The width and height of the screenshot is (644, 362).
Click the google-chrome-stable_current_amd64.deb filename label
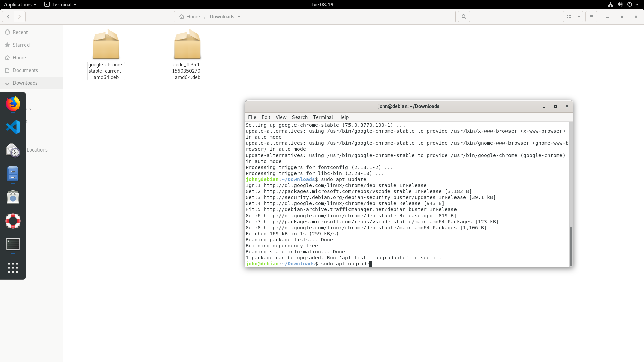106,71
